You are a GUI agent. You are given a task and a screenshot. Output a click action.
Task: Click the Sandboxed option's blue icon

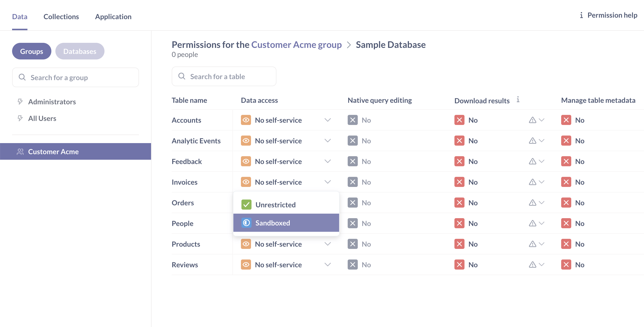[246, 223]
